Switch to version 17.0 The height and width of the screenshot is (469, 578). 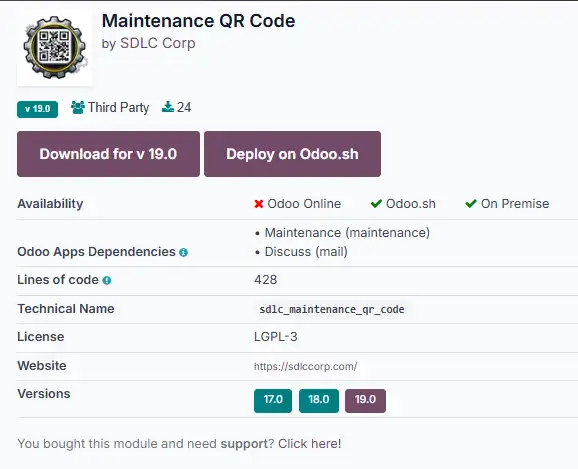pyautogui.click(x=273, y=400)
